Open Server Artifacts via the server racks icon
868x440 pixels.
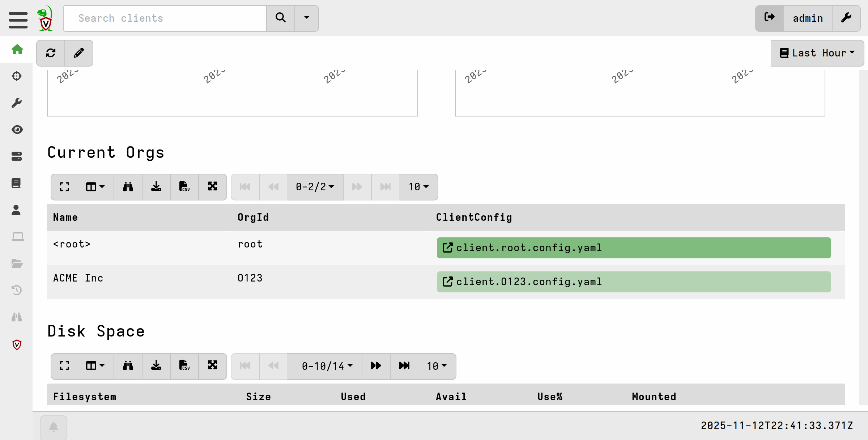(x=17, y=156)
